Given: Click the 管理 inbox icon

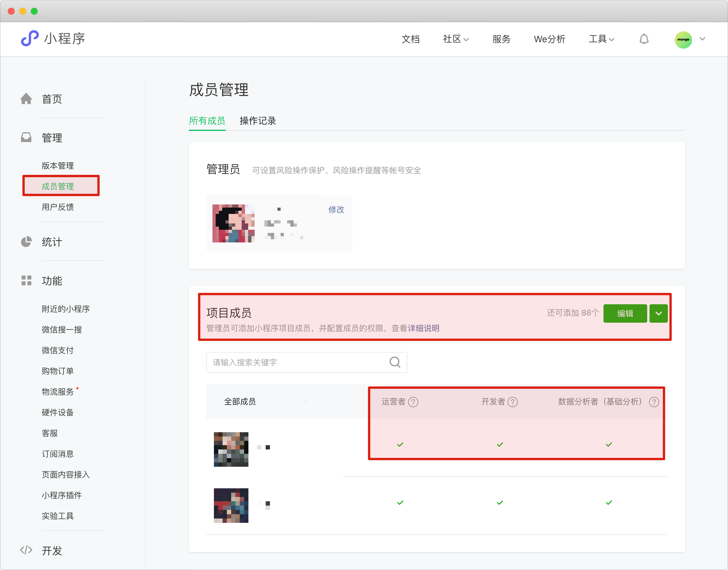Looking at the screenshot, I should pyautogui.click(x=26, y=137).
